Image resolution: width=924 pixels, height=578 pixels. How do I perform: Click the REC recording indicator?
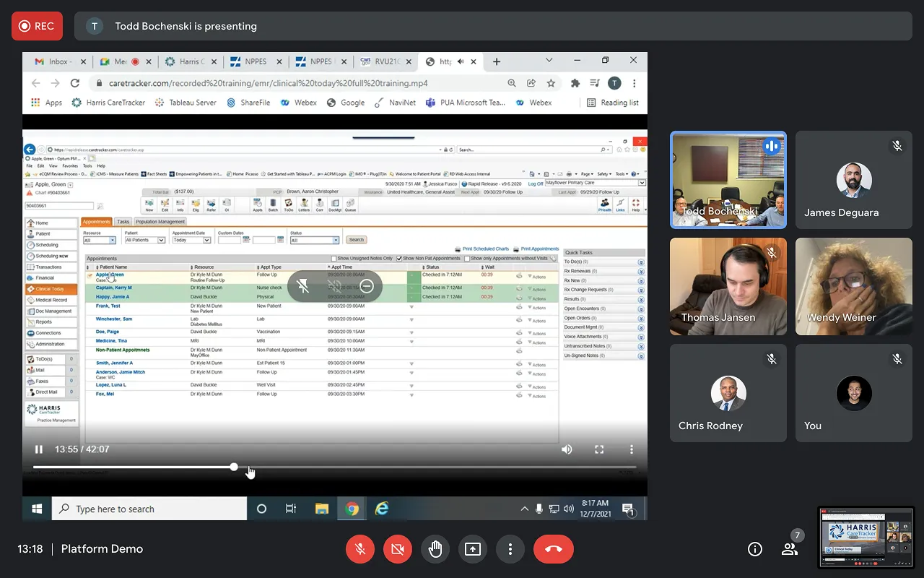click(x=37, y=26)
